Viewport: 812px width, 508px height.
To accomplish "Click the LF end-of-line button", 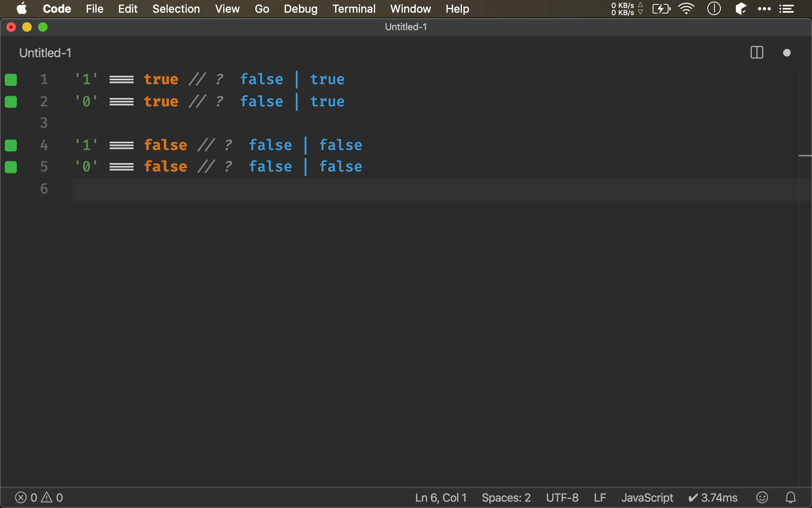I will point(599,497).
